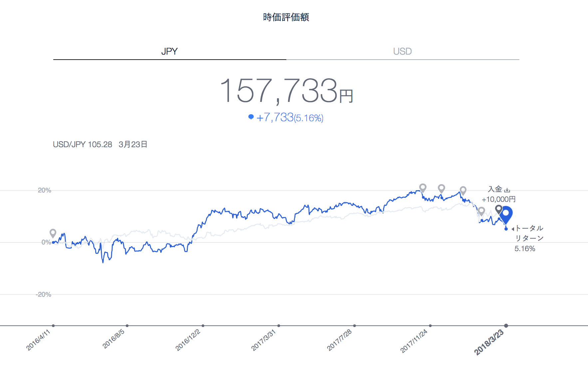The height and width of the screenshot is (379, 588).
Task: Click the bold 2018/3/23 date label
Action: [489, 342]
